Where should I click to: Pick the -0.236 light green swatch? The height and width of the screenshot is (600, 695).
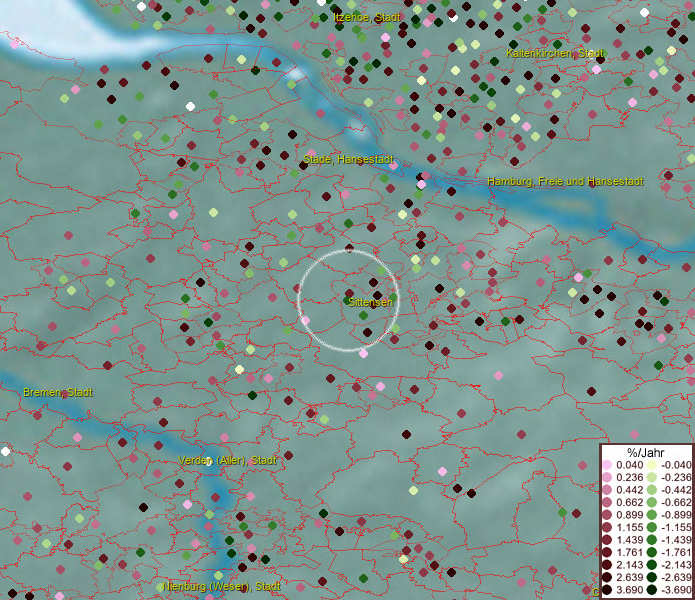click(652, 477)
